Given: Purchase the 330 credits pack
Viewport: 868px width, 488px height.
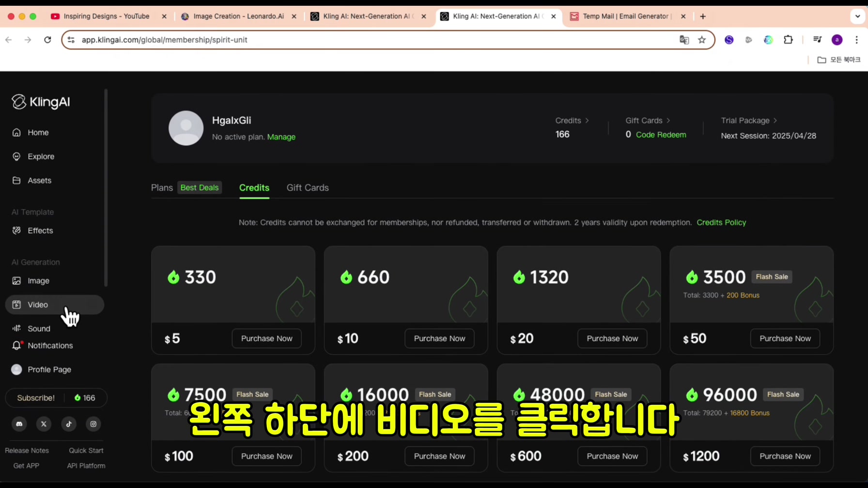Looking at the screenshot, I should coord(266,338).
